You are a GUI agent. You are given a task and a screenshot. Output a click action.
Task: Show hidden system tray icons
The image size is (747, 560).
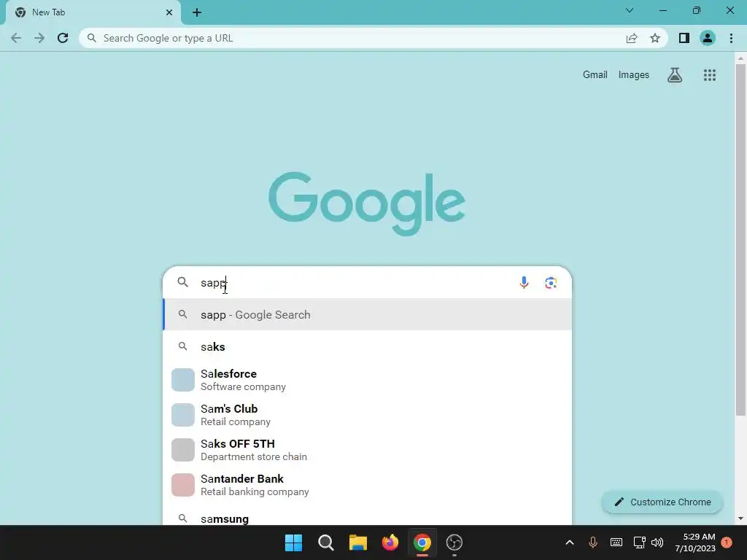pyautogui.click(x=569, y=542)
